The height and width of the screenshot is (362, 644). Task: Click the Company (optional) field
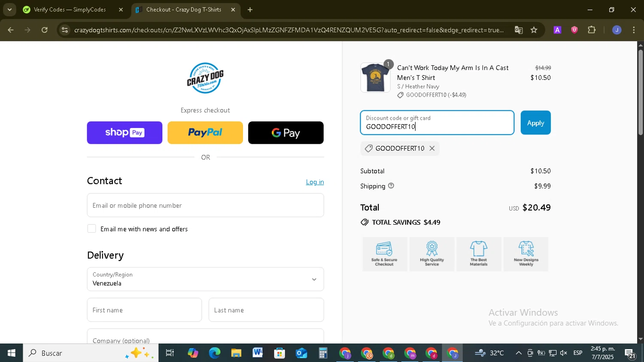(205, 337)
